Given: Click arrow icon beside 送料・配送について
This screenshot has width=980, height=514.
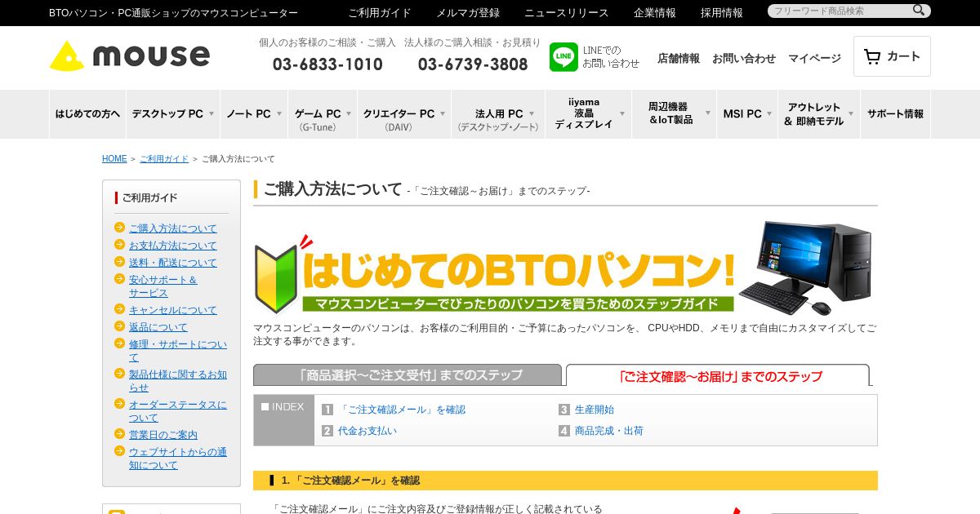Looking at the screenshot, I should pyautogui.click(x=120, y=262).
